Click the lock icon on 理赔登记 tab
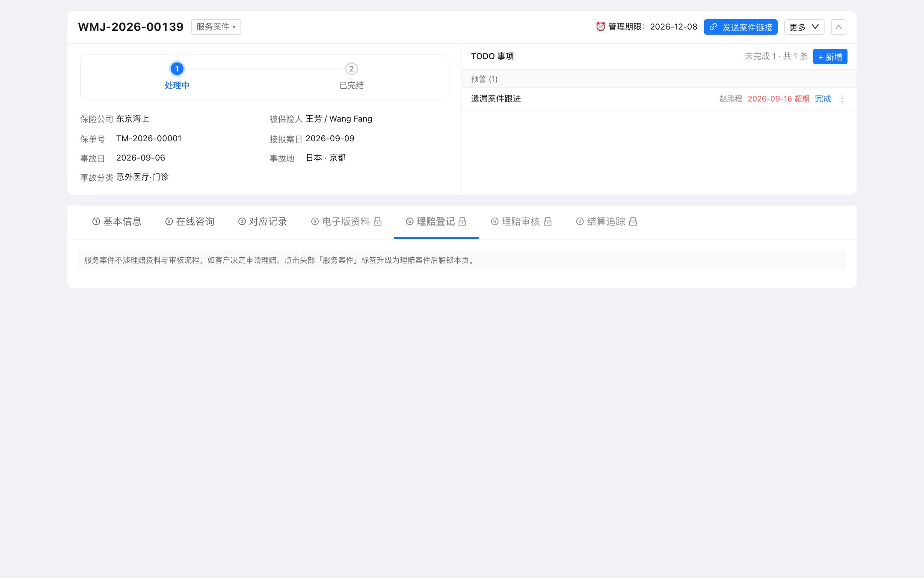 (462, 221)
